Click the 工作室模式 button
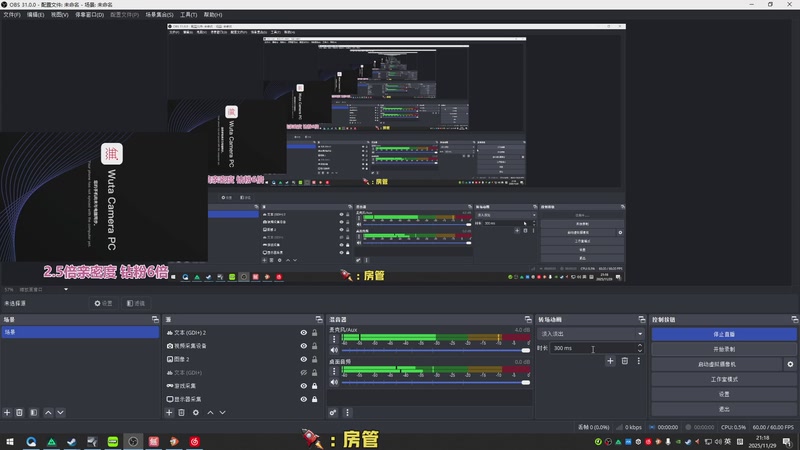800x450 pixels. click(724, 379)
